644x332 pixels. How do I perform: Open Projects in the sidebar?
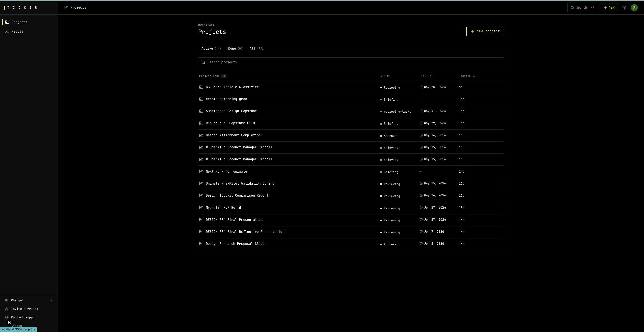coord(29,22)
